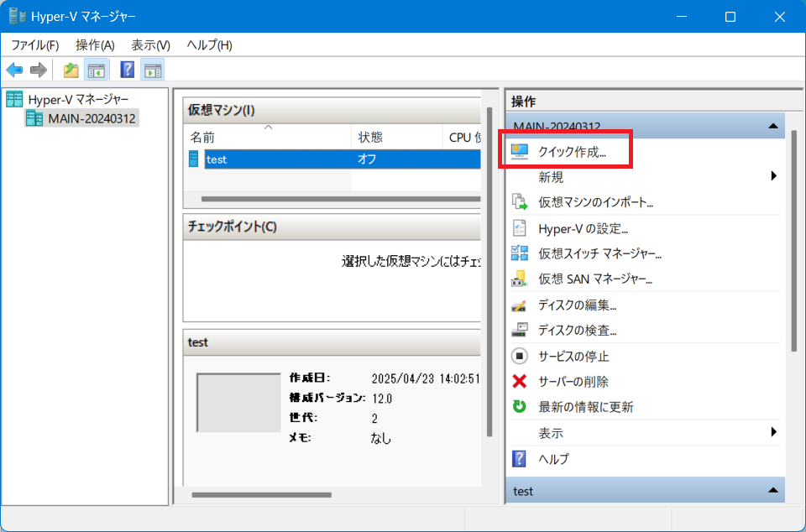Screen dimensions: 806x532
Task: Click the Back arrow toolbar icon
Action: [14, 70]
